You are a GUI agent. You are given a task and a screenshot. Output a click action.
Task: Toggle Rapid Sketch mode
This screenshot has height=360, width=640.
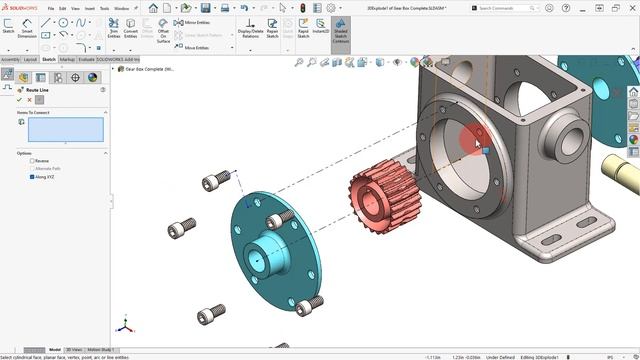(x=303, y=29)
